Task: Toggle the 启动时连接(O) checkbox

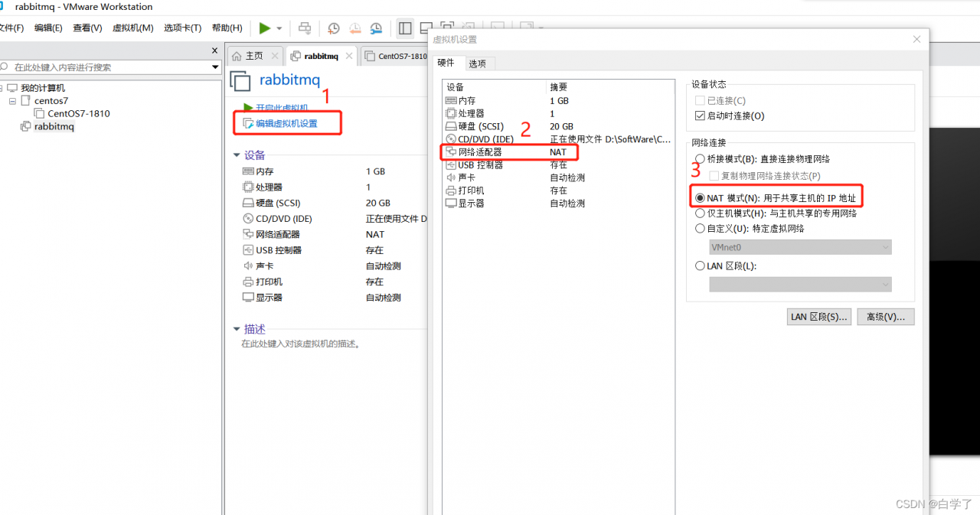Action: pos(699,116)
